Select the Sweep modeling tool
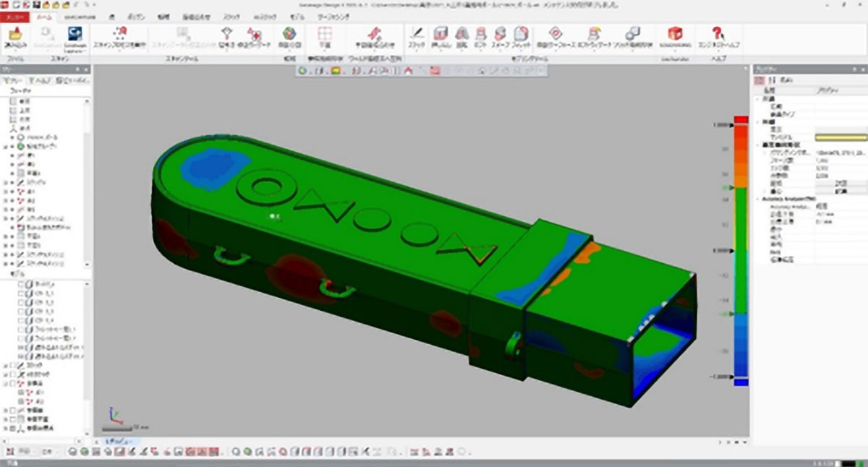 click(501, 33)
